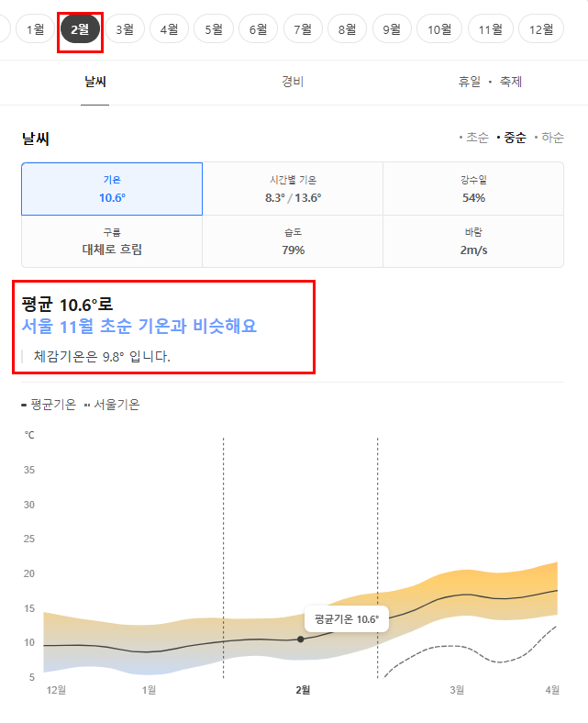588x723 pixels.
Task: Click the 평균기온 10.6° chart tooltip
Action: pos(347,618)
